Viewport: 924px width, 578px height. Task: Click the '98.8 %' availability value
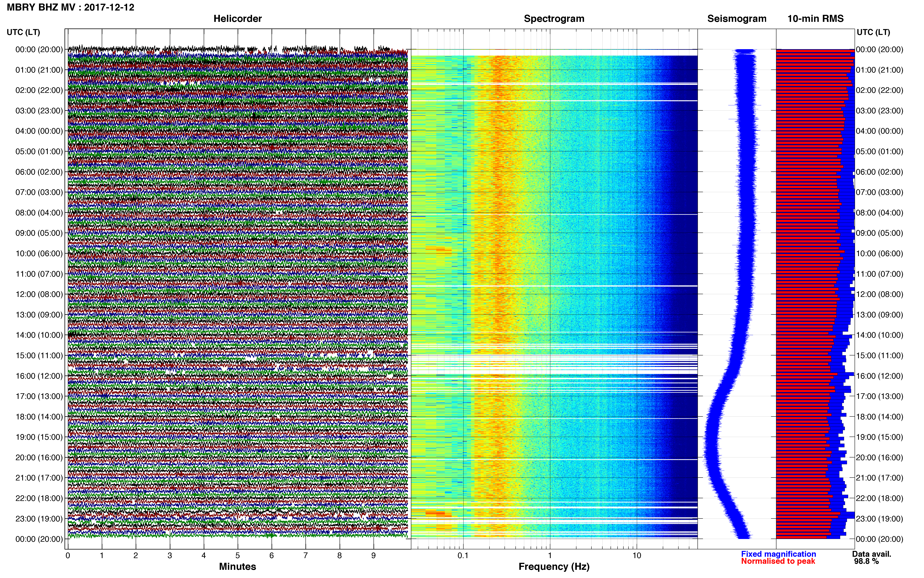pos(866,561)
